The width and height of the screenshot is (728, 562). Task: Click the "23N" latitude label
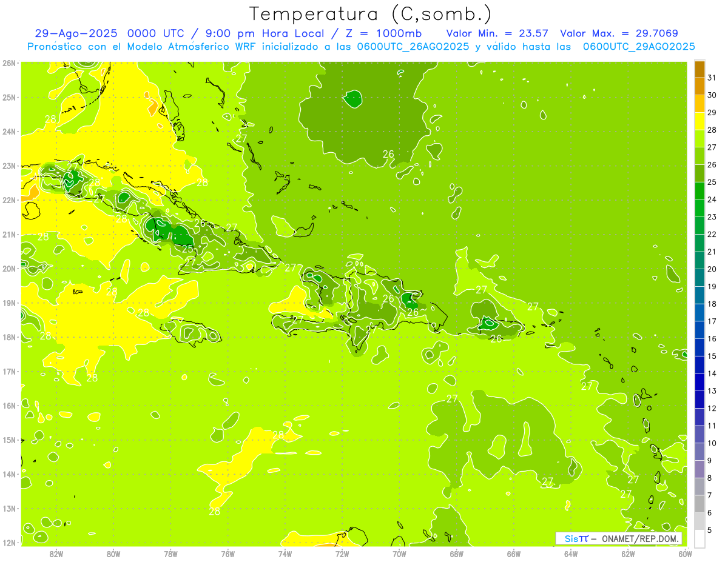point(9,166)
